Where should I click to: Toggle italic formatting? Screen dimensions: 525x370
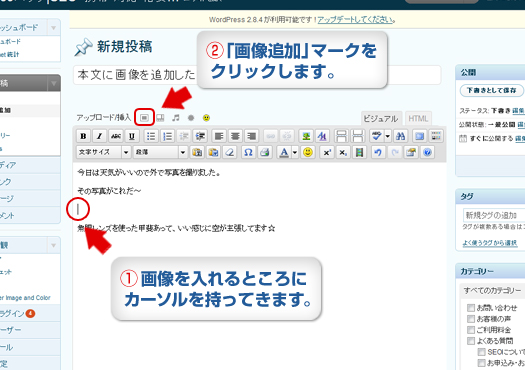pos(99,136)
